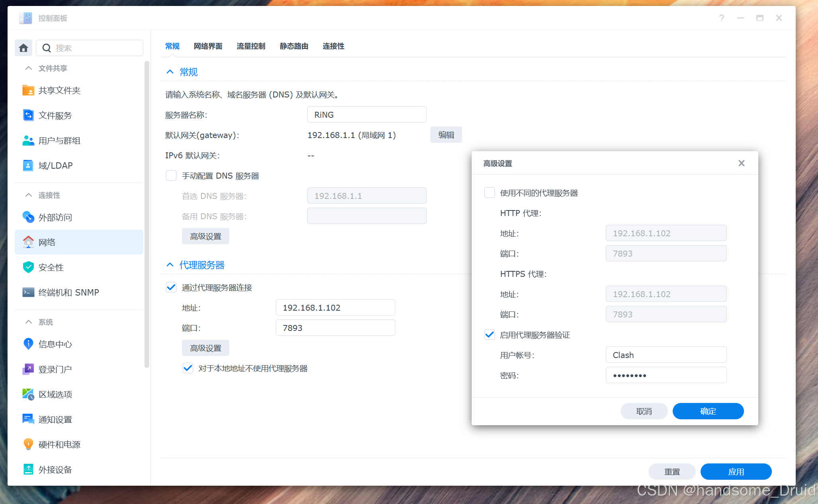This screenshot has height=504, width=818.
Task: Open the shared folder (共享文件夹) icon
Action: coord(28,90)
